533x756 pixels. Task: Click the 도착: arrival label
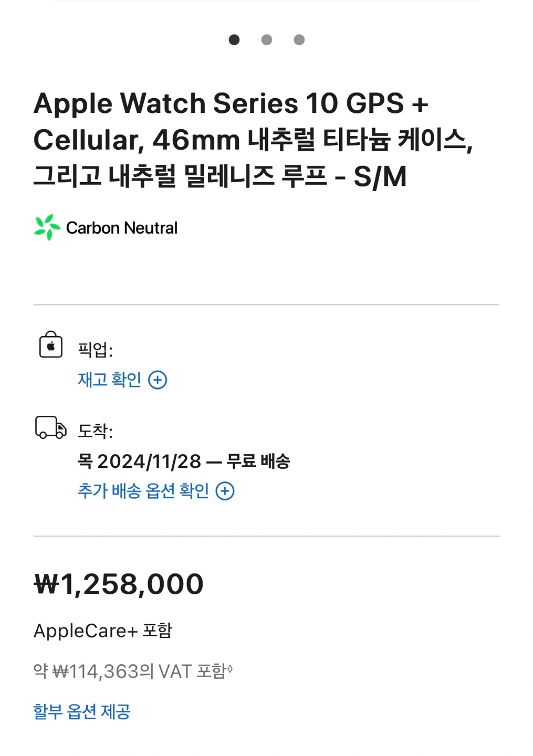coord(96,431)
